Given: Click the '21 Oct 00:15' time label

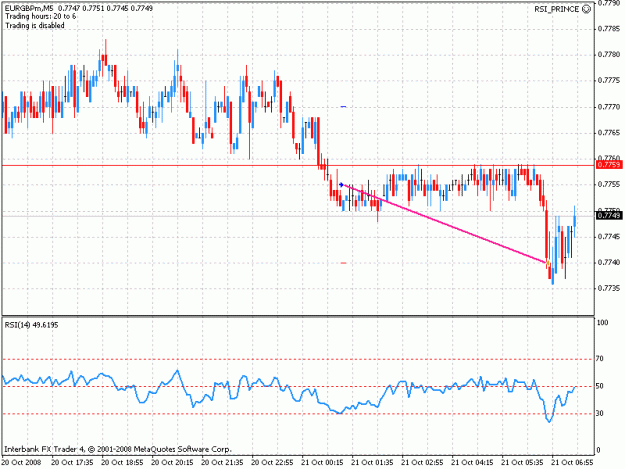Looking at the screenshot, I should [322, 463].
